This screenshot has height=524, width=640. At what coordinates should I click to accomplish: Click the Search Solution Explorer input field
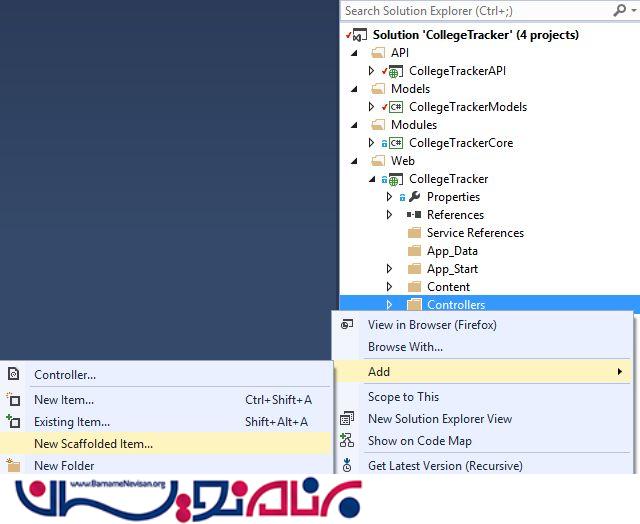pyautogui.click(x=476, y=11)
